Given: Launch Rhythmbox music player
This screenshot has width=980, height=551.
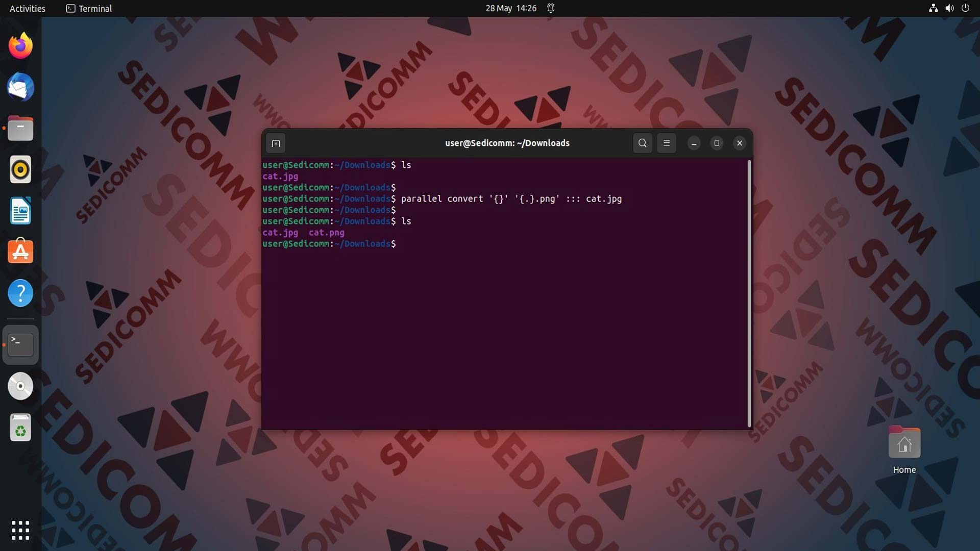Looking at the screenshot, I should 20,169.
